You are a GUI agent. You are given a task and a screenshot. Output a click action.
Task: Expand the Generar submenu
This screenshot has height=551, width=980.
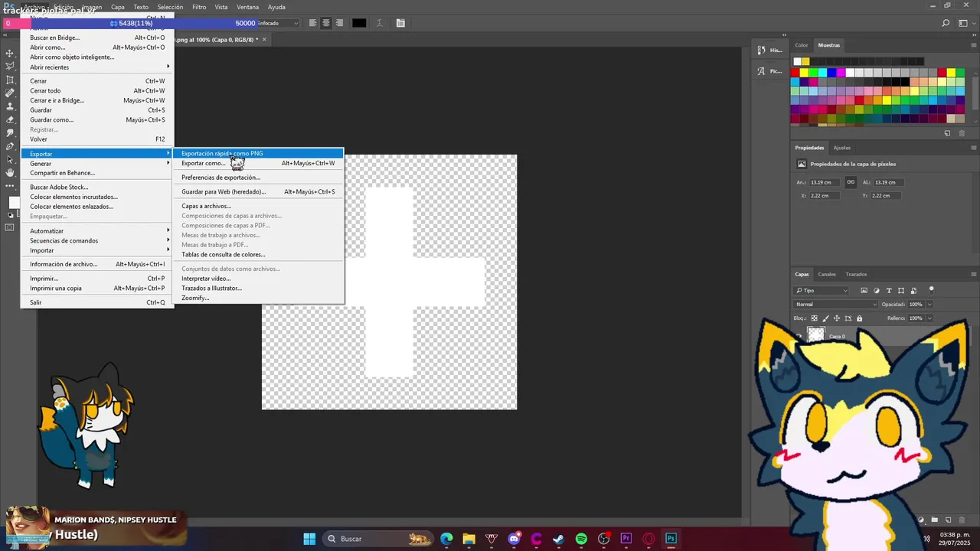98,163
